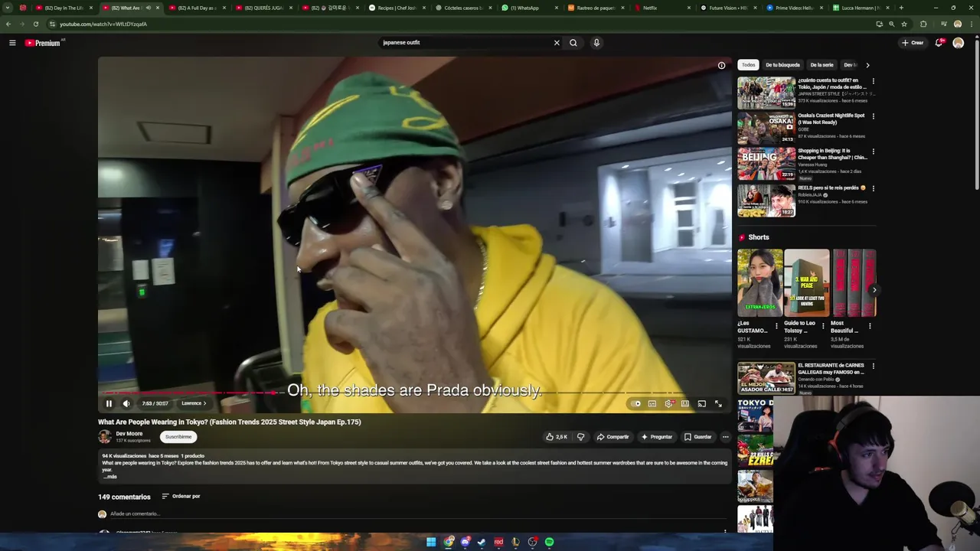This screenshot has height=551, width=980.
Task: Bookmark page with star icon
Action: coord(904,24)
